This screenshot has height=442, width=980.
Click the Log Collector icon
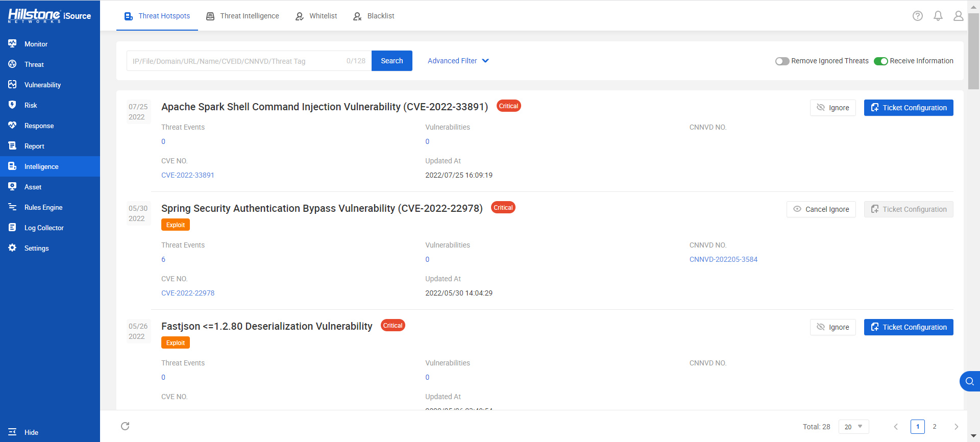click(12, 228)
